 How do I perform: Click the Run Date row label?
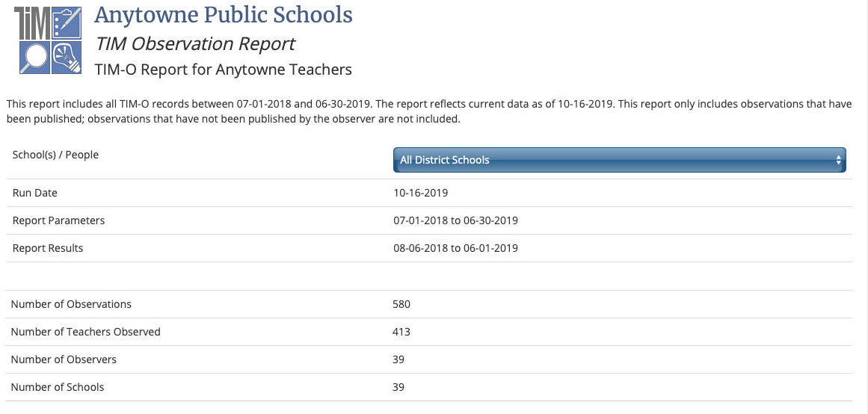(x=35, y=193)
